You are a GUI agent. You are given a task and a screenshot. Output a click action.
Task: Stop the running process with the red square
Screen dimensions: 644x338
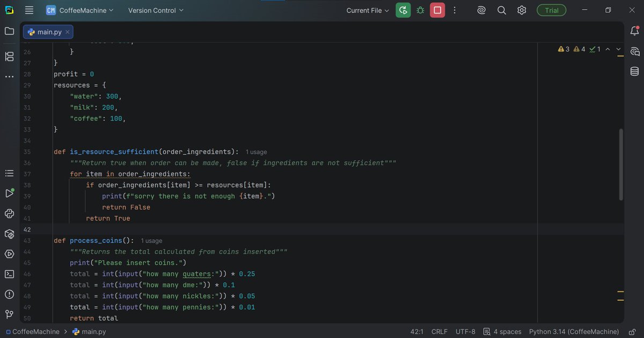click(437, 10)
